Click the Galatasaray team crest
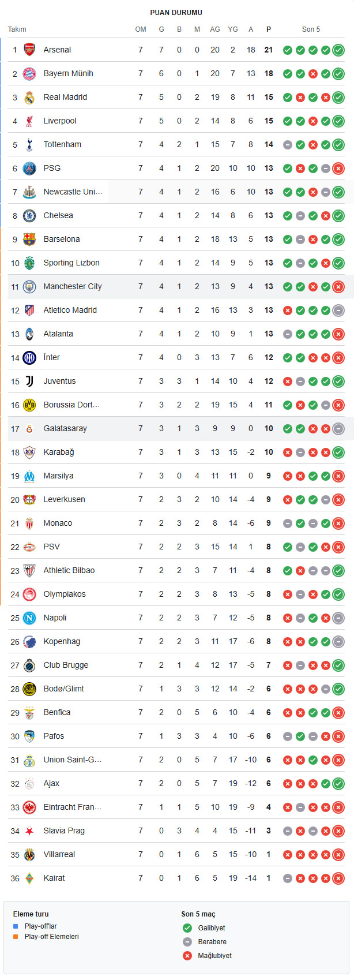This screenshot has width=354, height=980. pos(29,429)
